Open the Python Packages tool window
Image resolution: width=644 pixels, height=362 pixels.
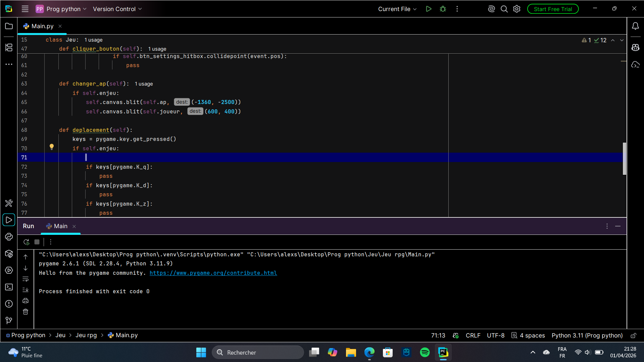pos(9,254)
